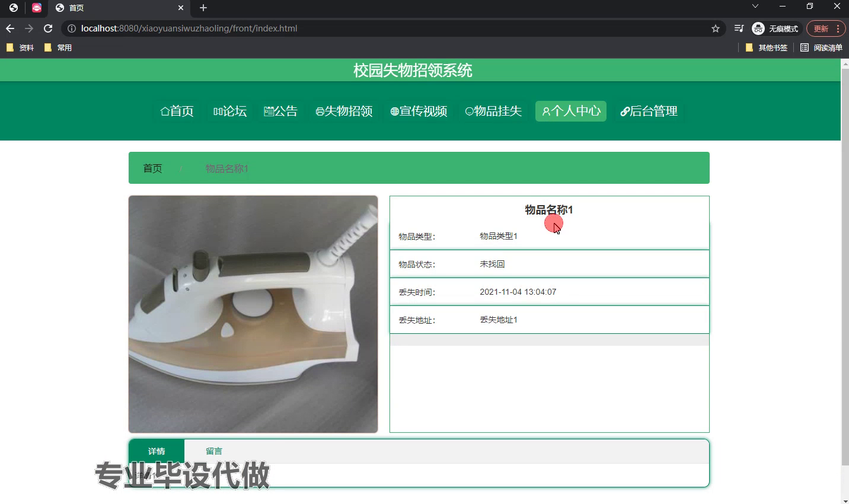Click the 2021-11-04 13:04:07 lost time
The height and width of the screenshot is (504, 849).
click(x=518, y=292)
